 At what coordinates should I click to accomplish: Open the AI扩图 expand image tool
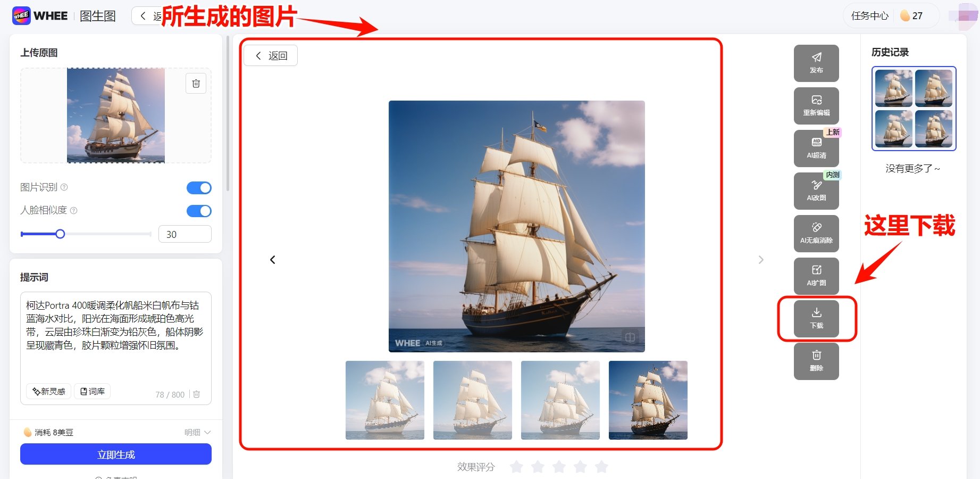pos(816,276)
